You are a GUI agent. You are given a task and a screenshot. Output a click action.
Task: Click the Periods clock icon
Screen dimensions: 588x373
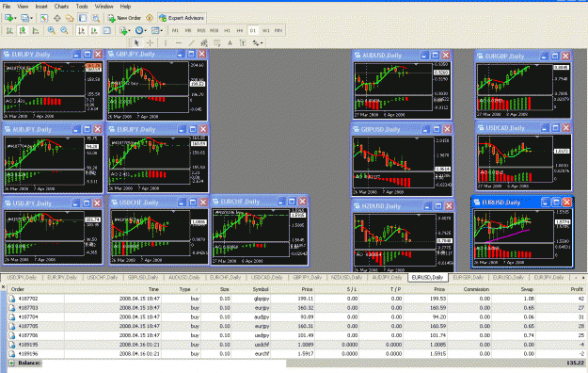[x=139, y=31]
